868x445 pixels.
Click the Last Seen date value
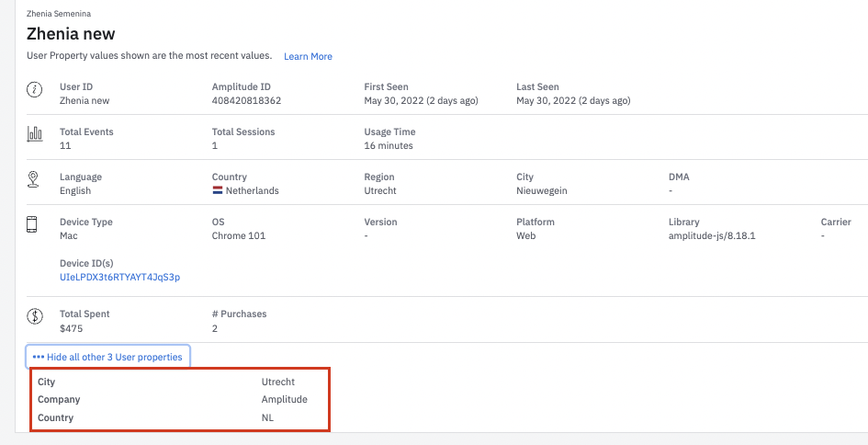click(x=573, y=101)
